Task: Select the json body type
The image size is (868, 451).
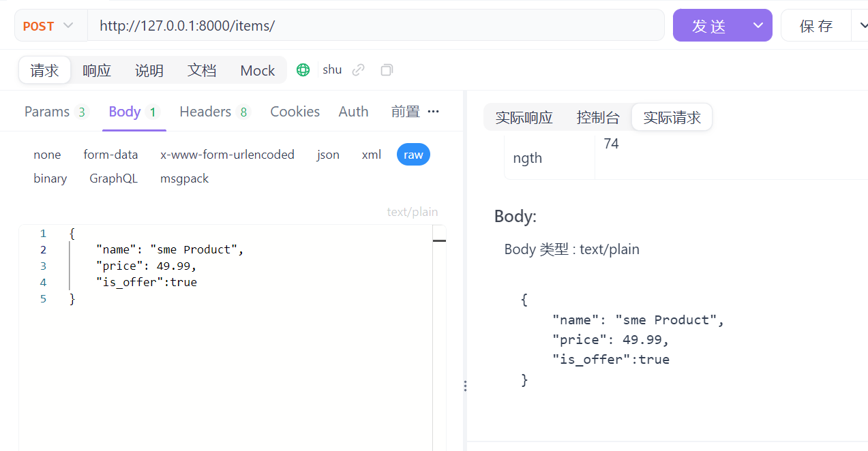Action: pos(328,155)
